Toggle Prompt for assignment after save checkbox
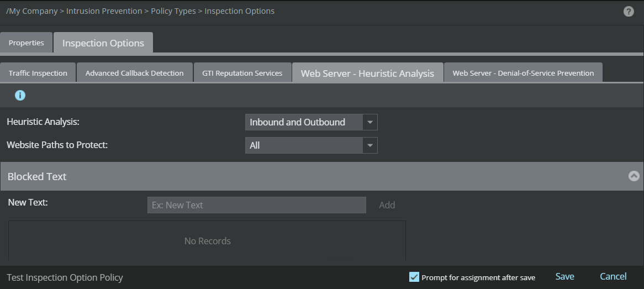Viewport: 644px width, 289px height. 414,277
